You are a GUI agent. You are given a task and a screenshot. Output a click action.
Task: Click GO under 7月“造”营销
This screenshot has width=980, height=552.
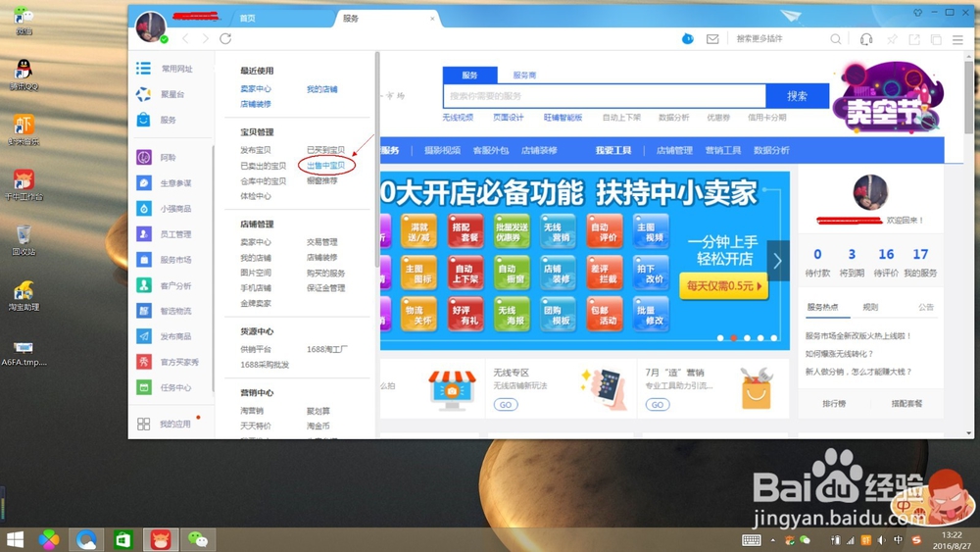(x=658, y=405)
